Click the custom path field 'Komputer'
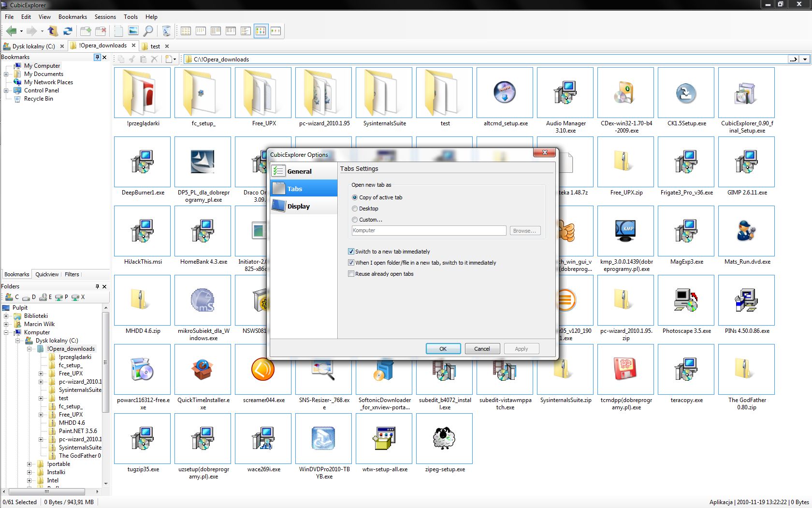812x508 pixels. (x=429, y=230)
